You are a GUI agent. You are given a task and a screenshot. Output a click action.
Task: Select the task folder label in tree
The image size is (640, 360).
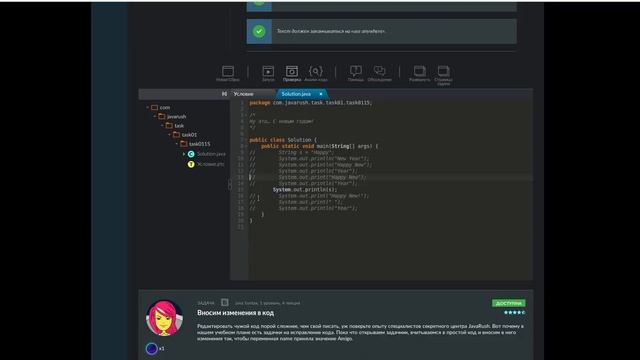pos(179,126)
